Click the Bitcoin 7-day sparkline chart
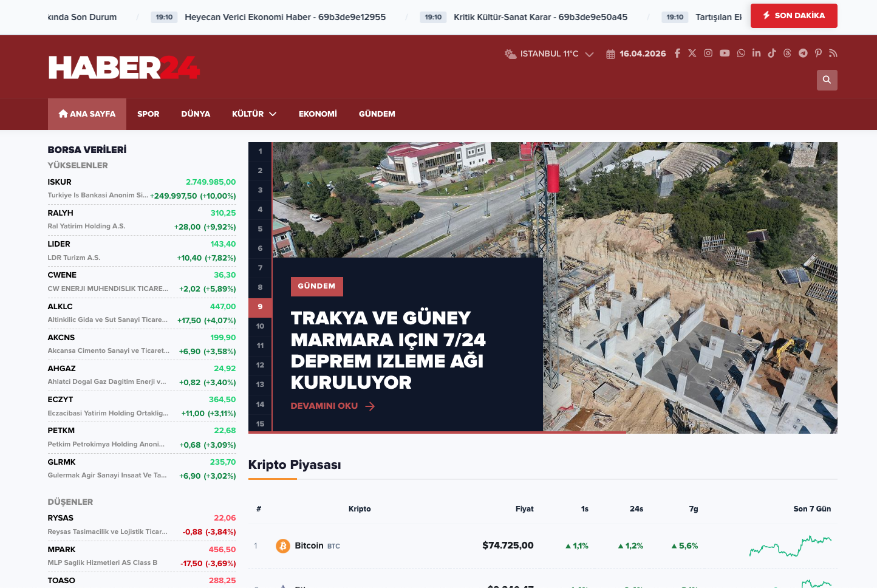This screenshot has height=588, width=877. point(791,546)
